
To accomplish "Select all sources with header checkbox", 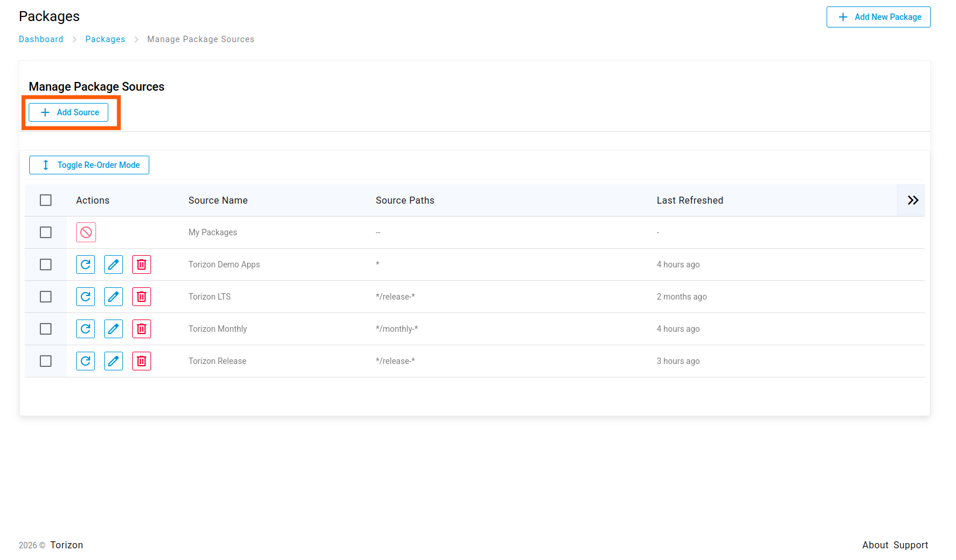I will point(46,200).
